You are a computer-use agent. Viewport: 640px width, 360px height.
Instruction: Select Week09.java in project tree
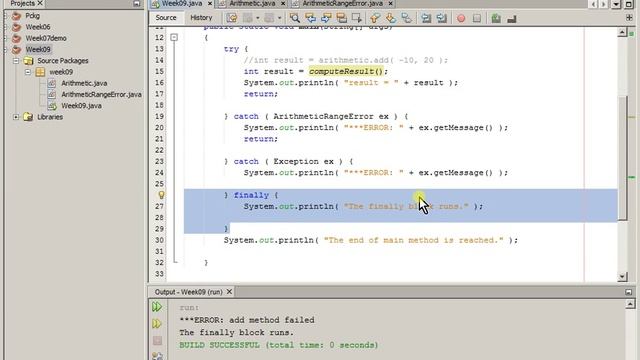coord(81,106)
